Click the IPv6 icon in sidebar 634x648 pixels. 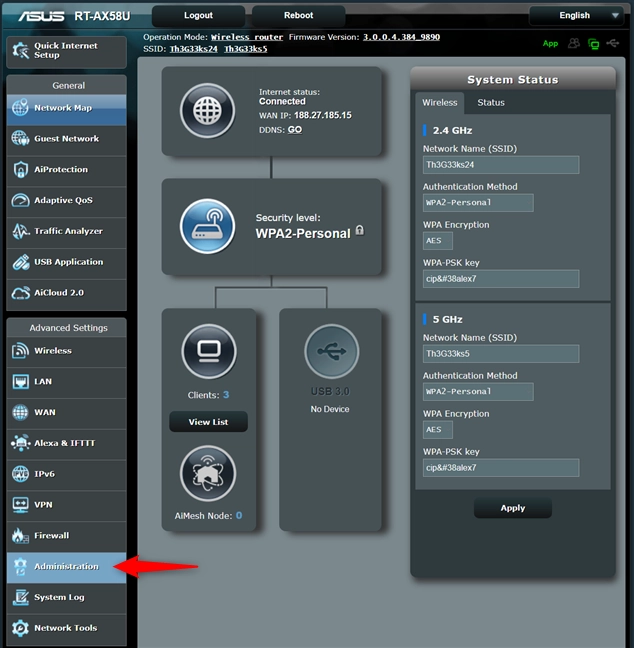coord(20,474)
